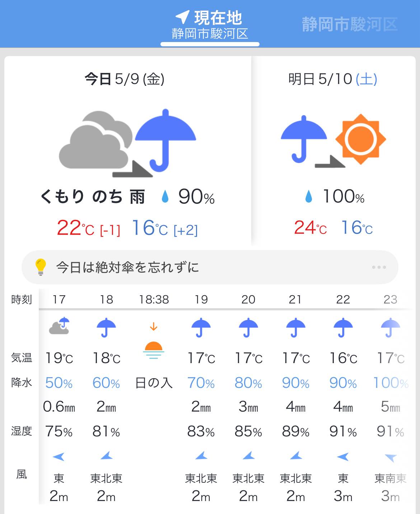Open the 今日 5/9 (金) forecast panel
This screenshot has width=420, height=514.
[x=127, y=151]
